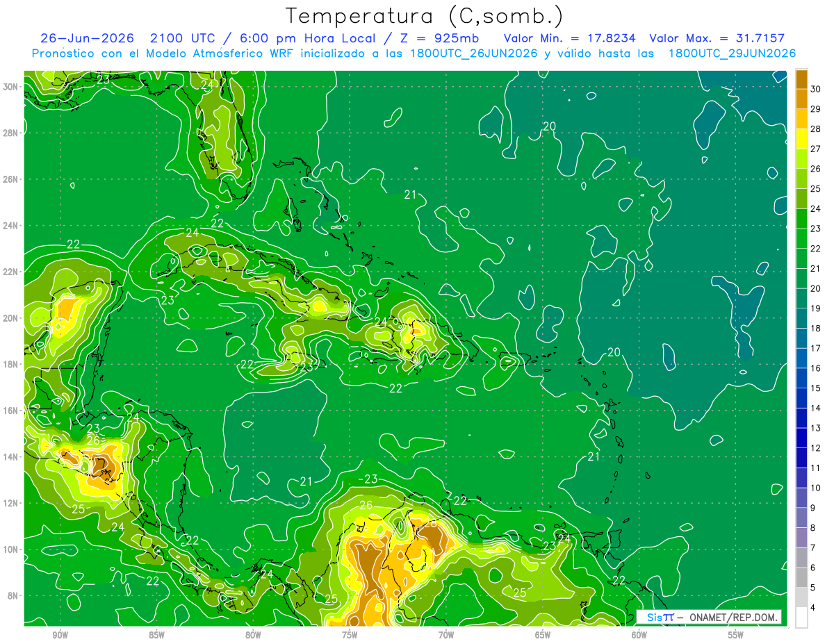The height and width of the screenshot is (644, 834).
Task: Click the 12N latitude axis label
Action: pos(11,503)
